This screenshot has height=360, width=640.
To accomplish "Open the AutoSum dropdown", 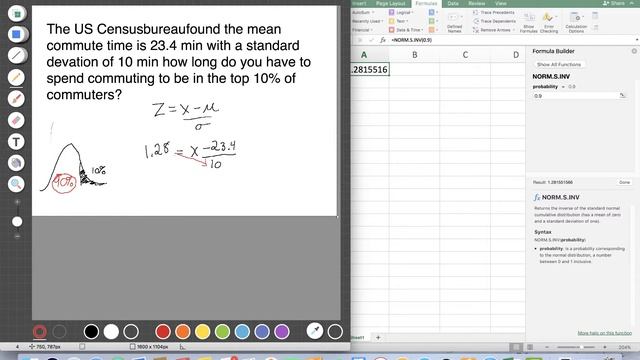I will (363, 13).
